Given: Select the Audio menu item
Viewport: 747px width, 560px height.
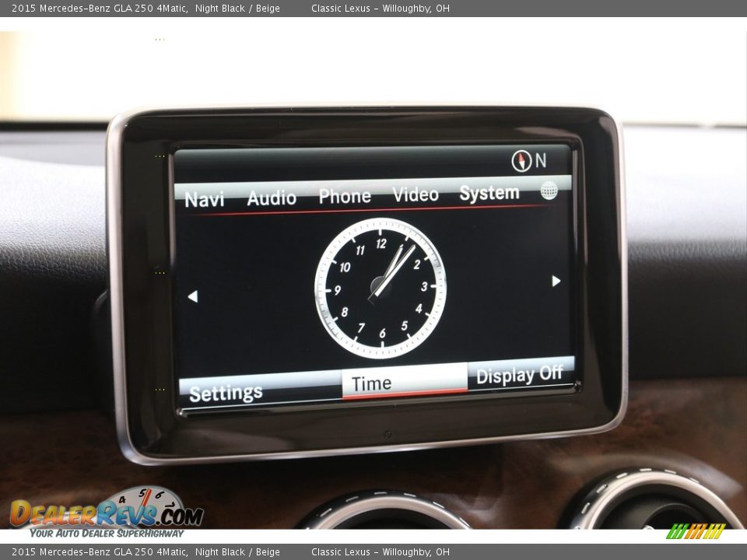Looking at the screenshot, I should pyautogui.click(x=272, y=198).
